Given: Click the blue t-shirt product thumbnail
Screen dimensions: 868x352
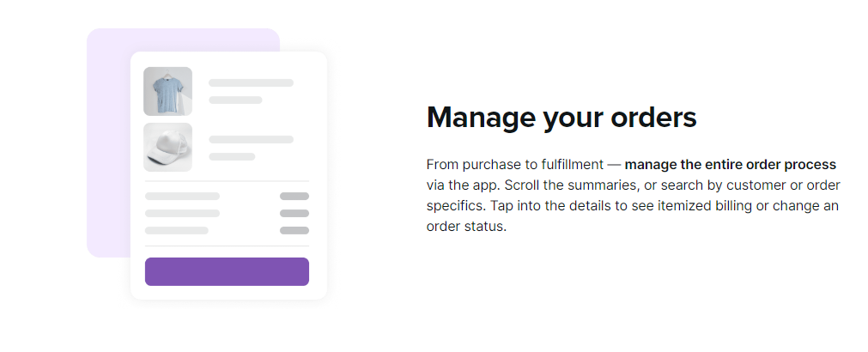Looking at the screenshot, I should [x=167, y=91].
